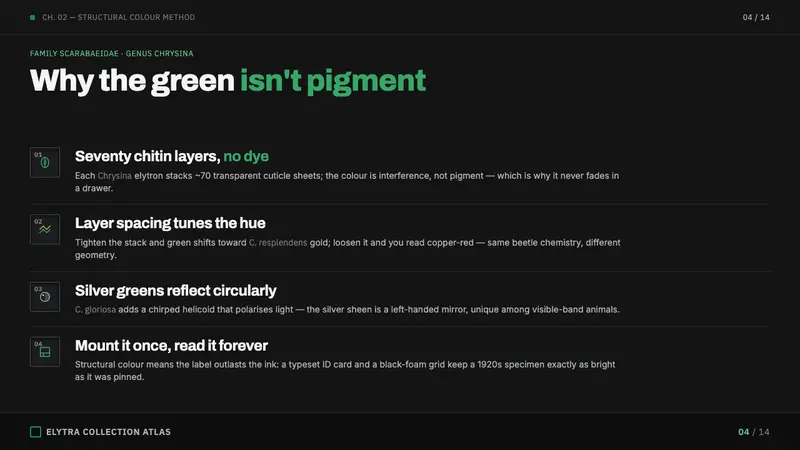800x450 pixels.
Task: Click the paragraph beginning 'Tighten the stack and green'
Action: pos(347,248)
